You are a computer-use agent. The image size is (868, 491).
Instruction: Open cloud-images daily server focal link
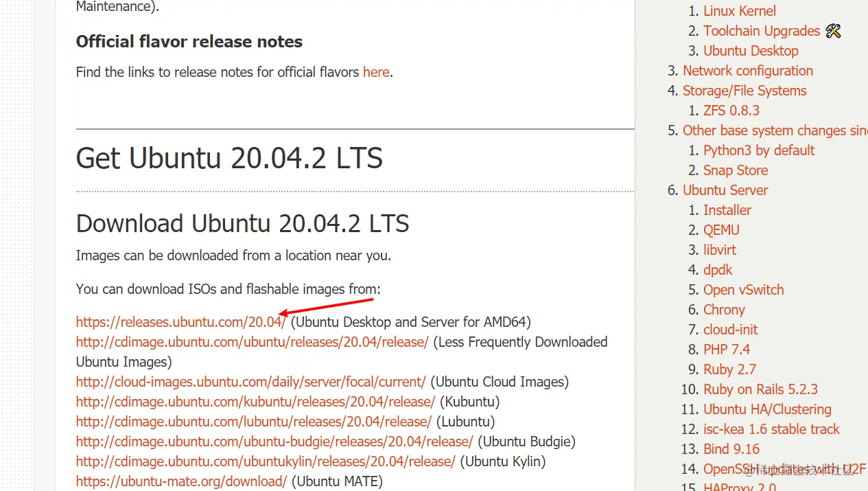click(250, 382)
